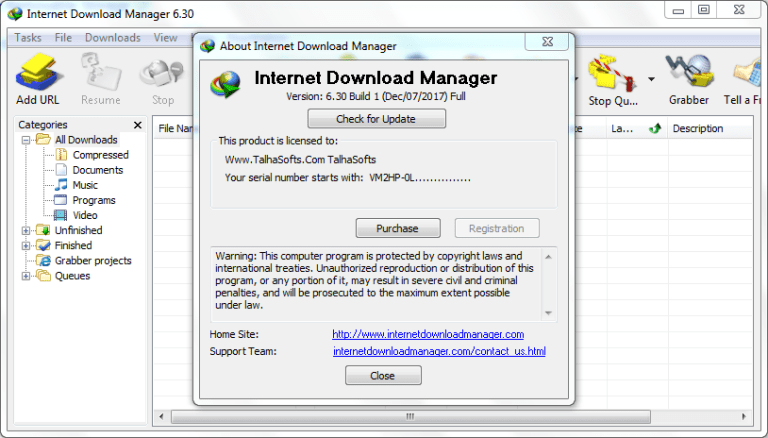Viewport: 768px width, 438px height.
Task: Open the View menu
Action: [166, 38]
